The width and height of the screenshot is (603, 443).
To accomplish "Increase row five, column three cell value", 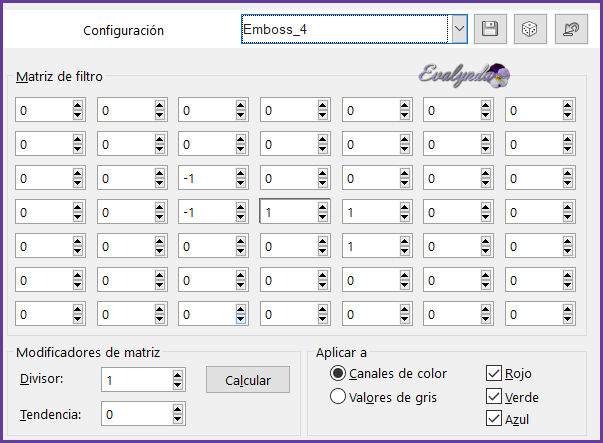I will pyautogui.click(x=241, y=241).
